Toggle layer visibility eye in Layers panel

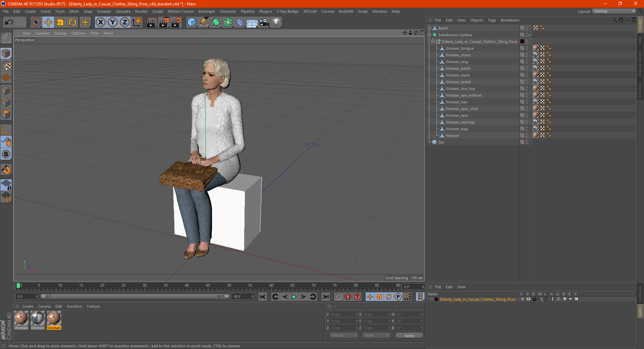[x=528, y=299]
